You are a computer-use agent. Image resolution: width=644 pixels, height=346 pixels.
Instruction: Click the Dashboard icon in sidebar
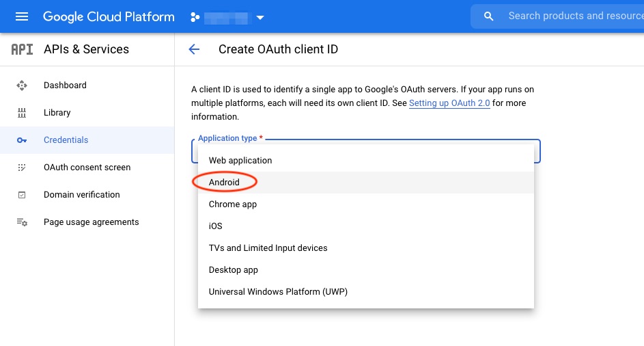(x=22, y=85)
